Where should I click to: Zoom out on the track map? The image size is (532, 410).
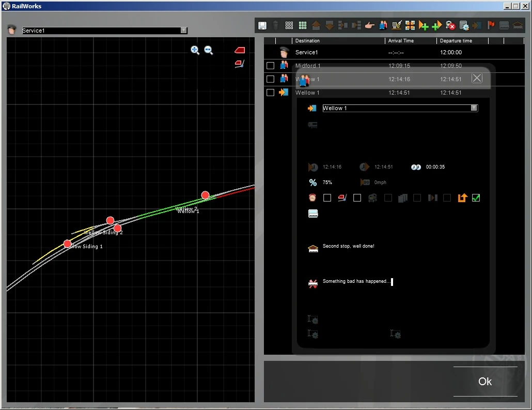click(x=208, y=50)
